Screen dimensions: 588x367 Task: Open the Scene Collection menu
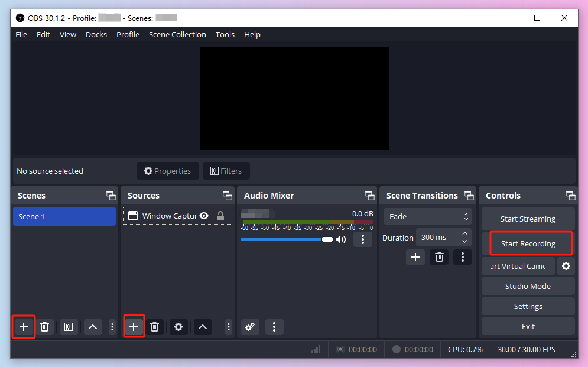click(177, 34)
